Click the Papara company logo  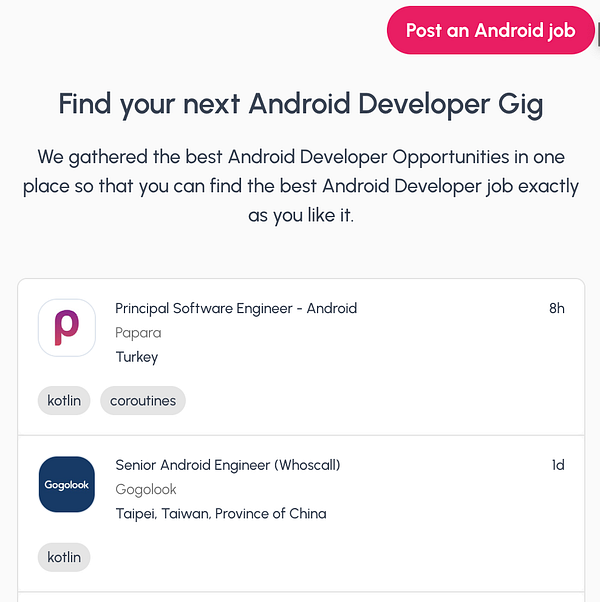[x=67, y=328]
